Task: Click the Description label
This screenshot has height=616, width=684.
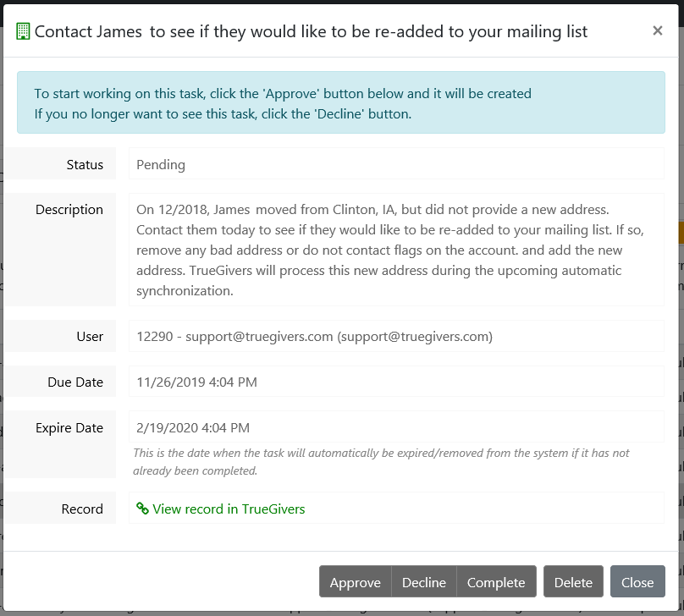Action: (69, 210)
